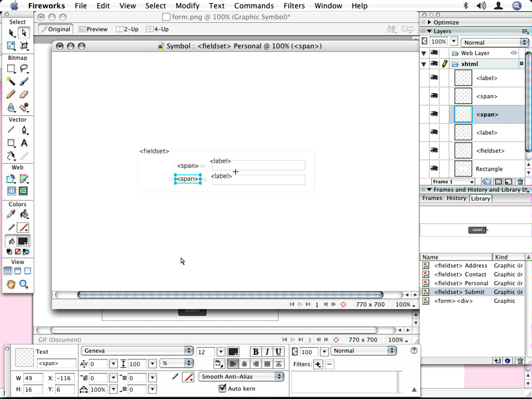Click the text object name field
Image resolution: width=532 pixels, height=399 pixels.
pyautogui.click(x=56, y=363)
